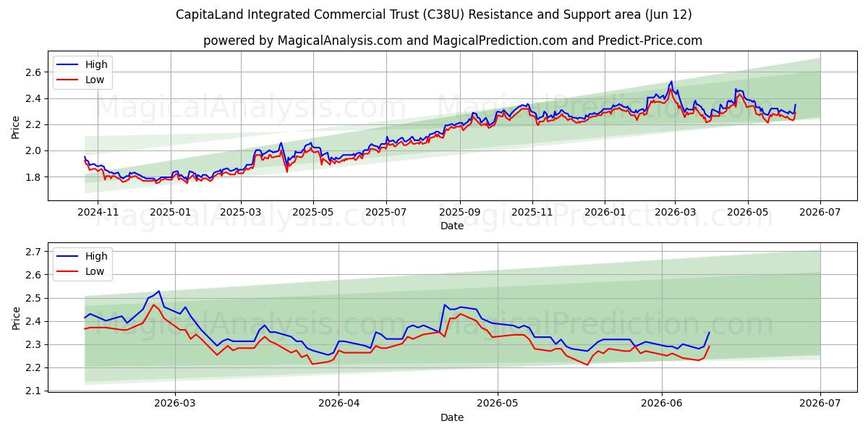Click the 2025-03 date tick on upper chart
868x434 pixels.
pos(241,212)
